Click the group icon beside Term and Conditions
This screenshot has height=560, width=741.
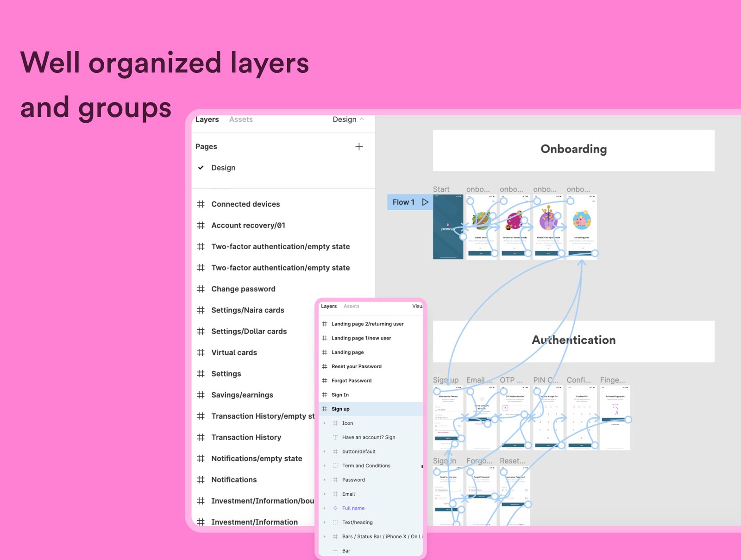point(335,466)
